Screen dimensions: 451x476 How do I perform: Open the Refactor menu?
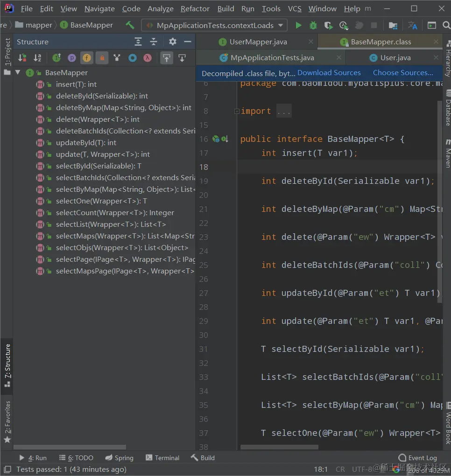click(x=195, y=9)
